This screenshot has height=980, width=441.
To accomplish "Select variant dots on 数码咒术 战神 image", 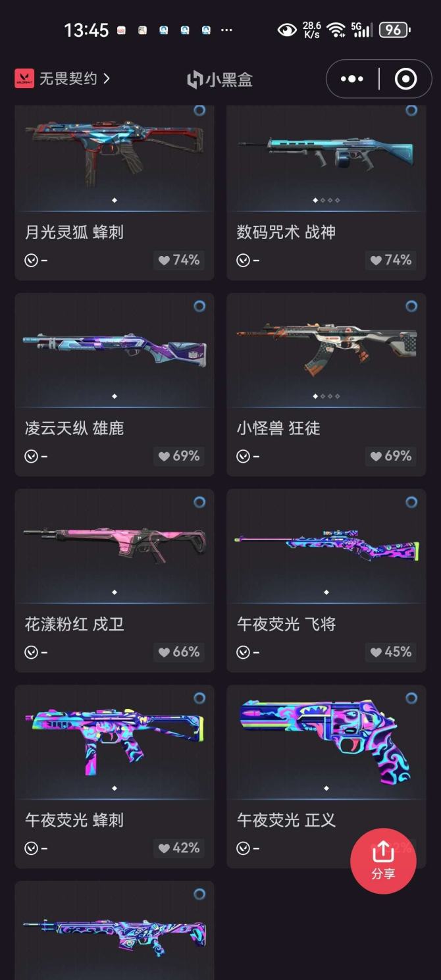I will tap(326, 200).
